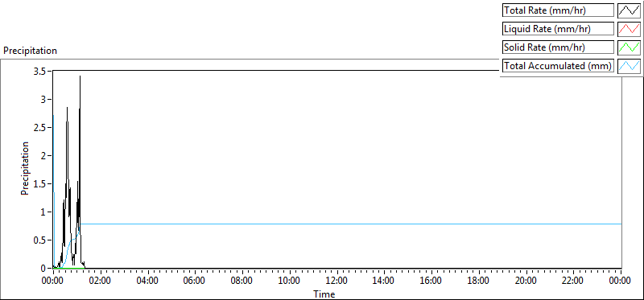Click the 18:00 time axis marker
The image size is (644, 300).
tap(479, 281)
